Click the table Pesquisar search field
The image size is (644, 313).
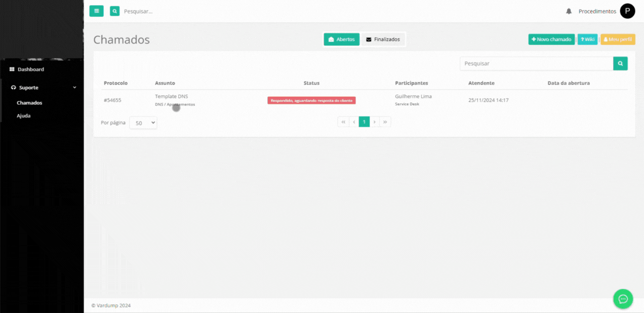coord(536,63)
